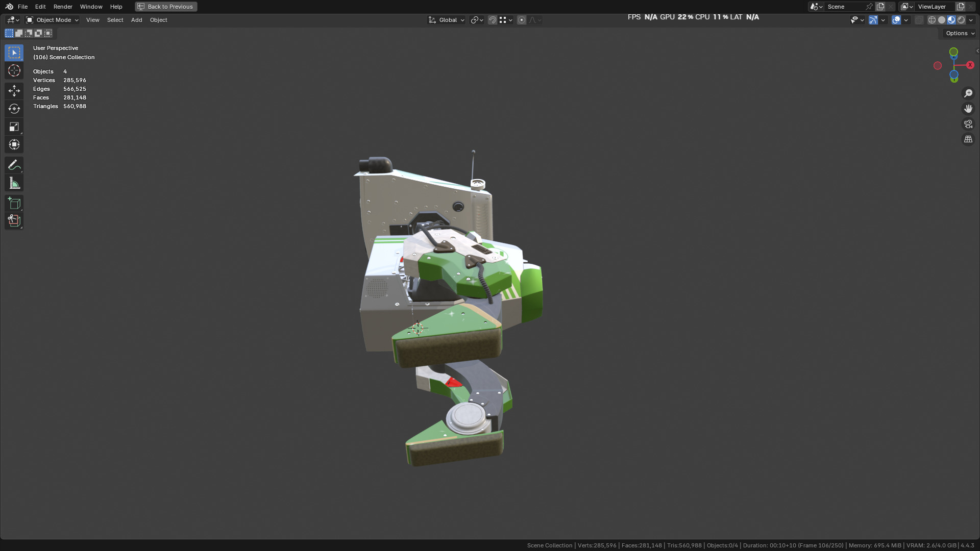Open the snapping options dropdown
The width and height of the screenshot is (980, 551).
(x=506, y=20)
